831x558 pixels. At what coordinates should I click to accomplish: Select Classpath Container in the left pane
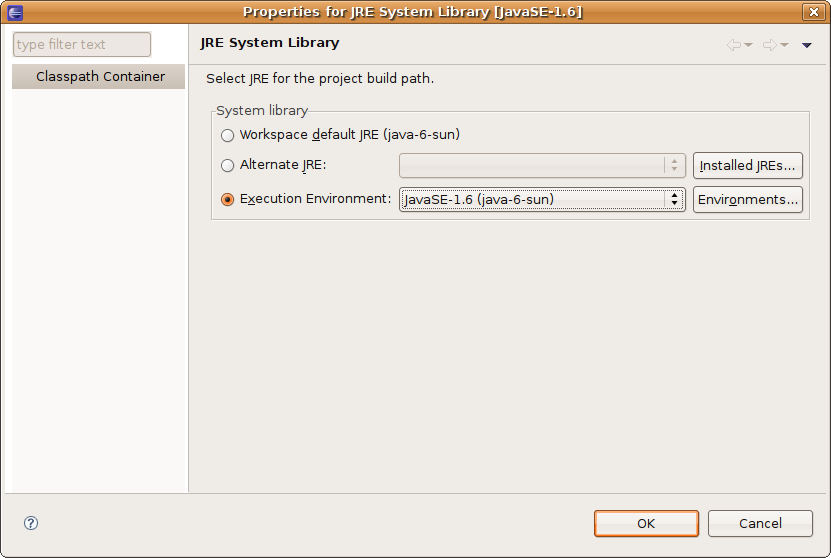(x=100, y=77)
